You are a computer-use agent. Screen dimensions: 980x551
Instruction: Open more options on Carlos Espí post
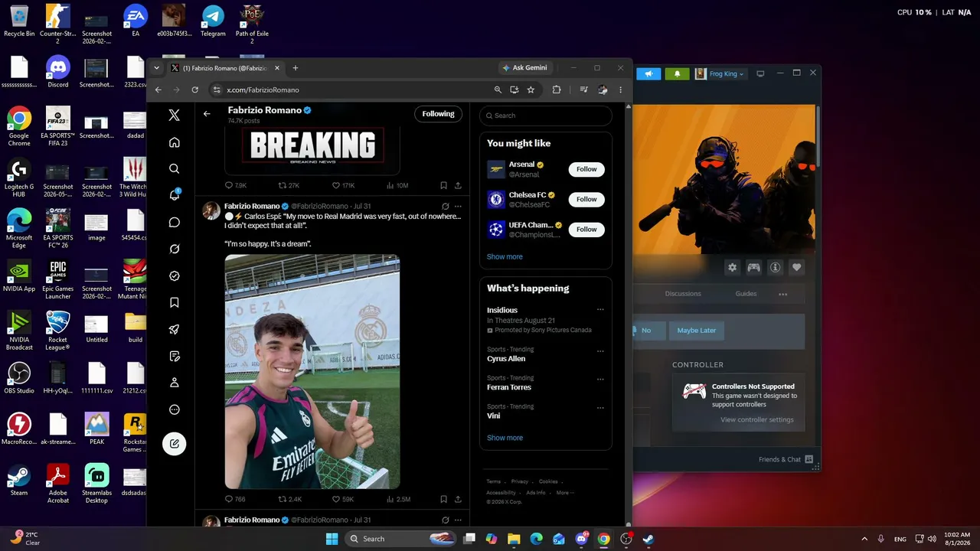pyautogui.click(x=458, y=207)
